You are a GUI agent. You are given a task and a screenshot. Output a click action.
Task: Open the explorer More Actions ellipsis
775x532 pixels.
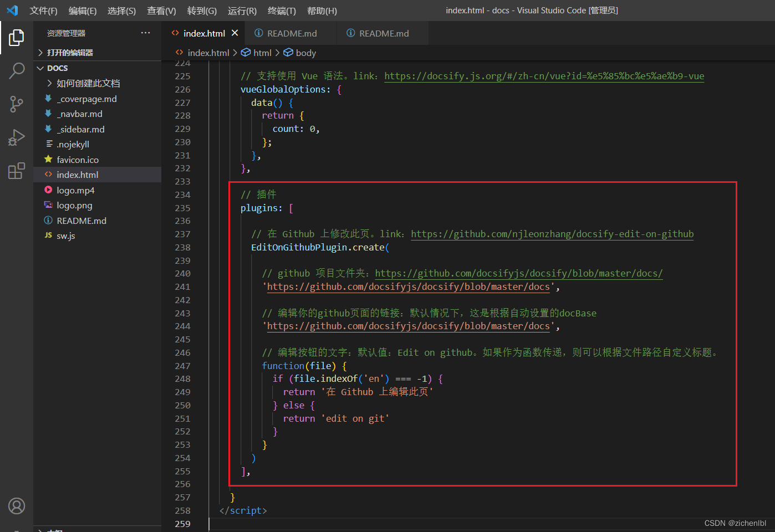tap(145, 33)
